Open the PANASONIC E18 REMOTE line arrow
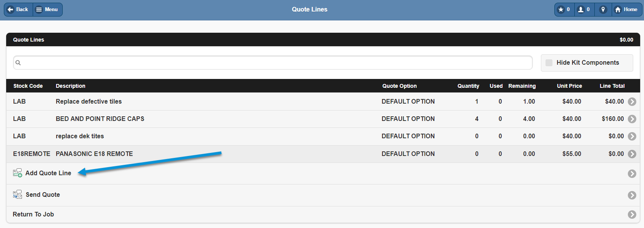 tap(632, 154)
